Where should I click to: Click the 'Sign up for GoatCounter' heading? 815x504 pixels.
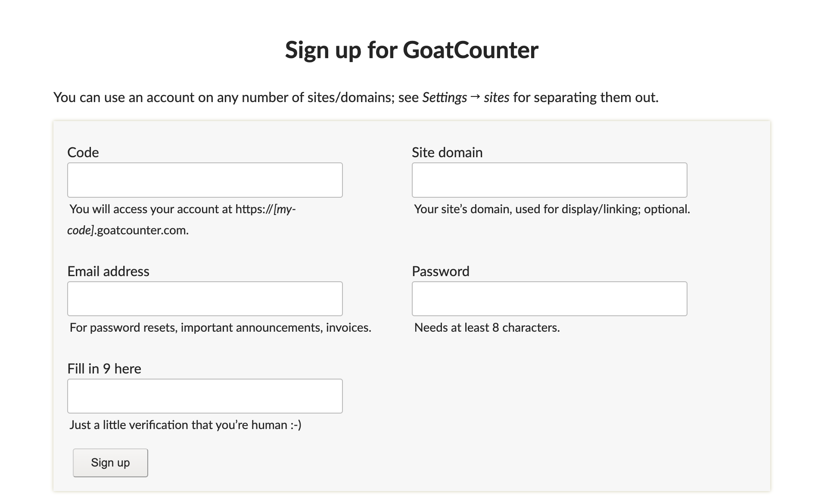pos(411,50)
